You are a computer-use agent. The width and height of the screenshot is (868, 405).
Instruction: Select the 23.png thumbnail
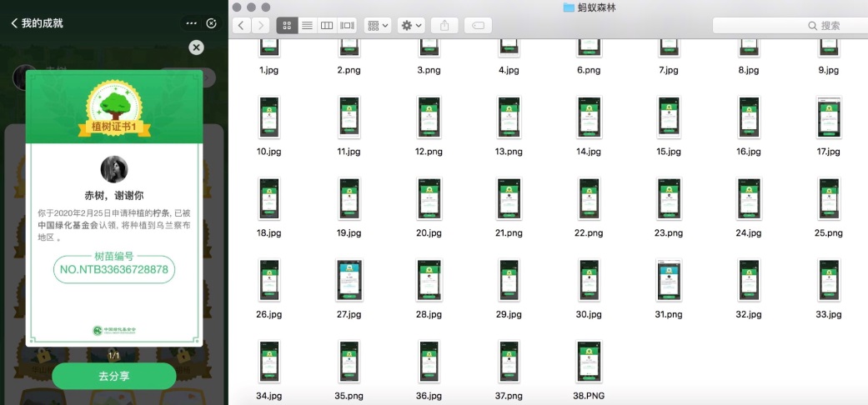click(x=669, y=198)
